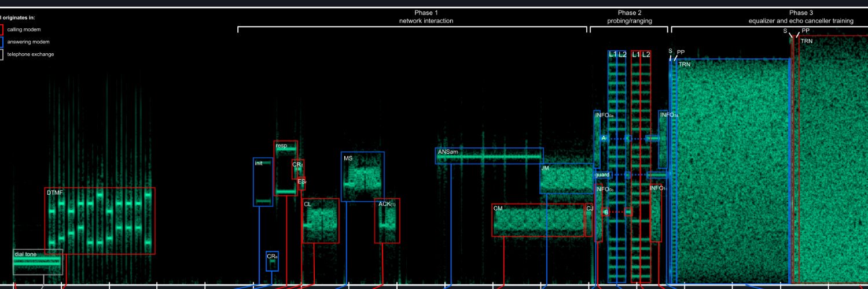Click the 'guard' tone label
The width and height of the screenshot is (868, 289).
602,175
